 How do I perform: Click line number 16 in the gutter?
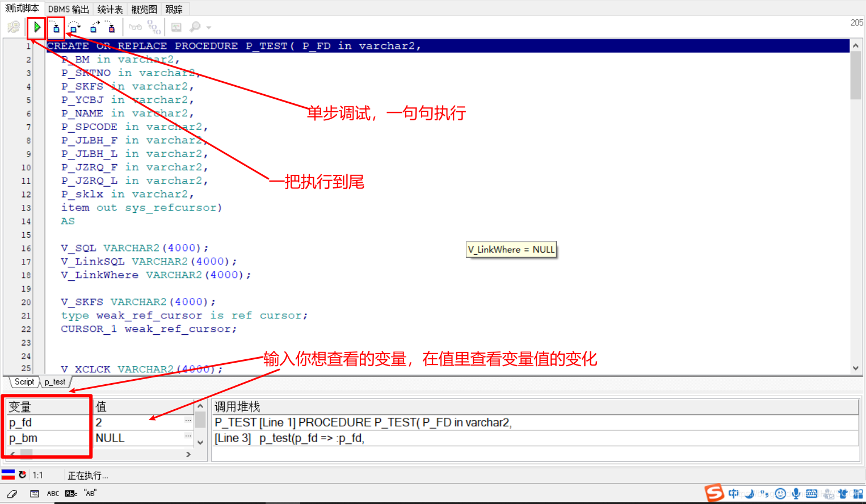[x=26, y=249]
